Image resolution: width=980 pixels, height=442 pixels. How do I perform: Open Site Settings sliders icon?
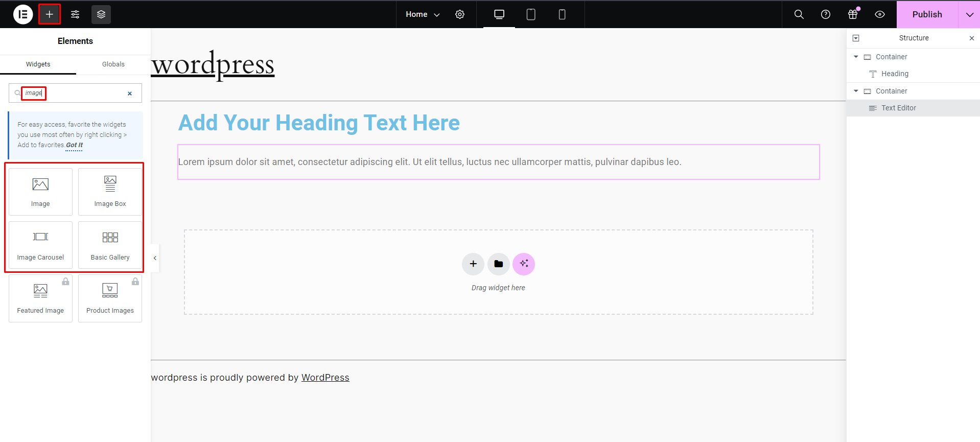click(x=75, y=14)
